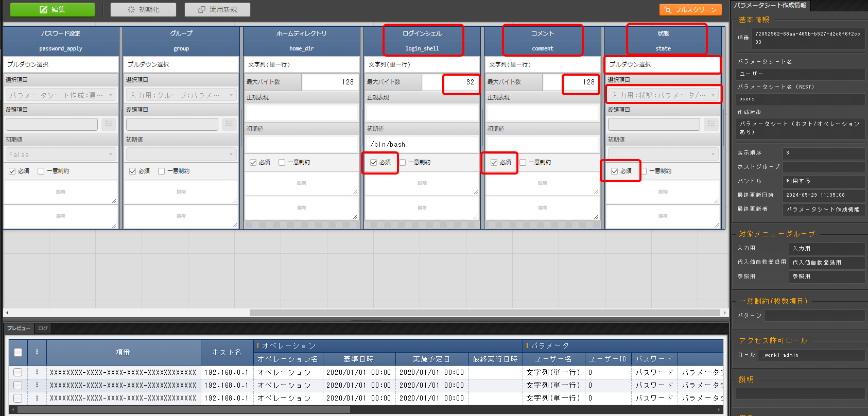Open 選択項目 dropdown in password_apply column
Image resolution: width=868 pixels, height=416 pixels.
(61, 95)
